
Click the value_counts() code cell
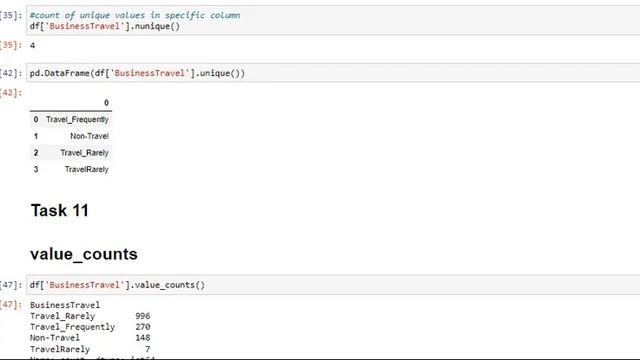pyautogui.click(x=333, y=285)
